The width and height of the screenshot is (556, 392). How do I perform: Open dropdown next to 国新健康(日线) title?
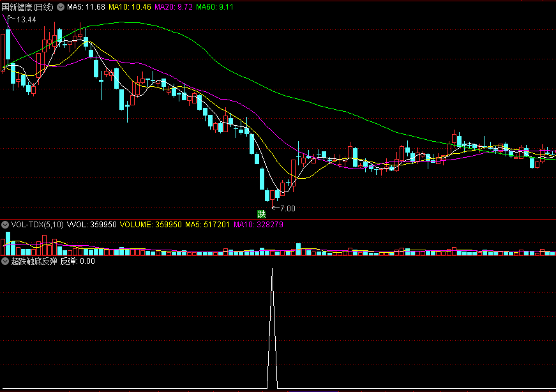click(x=61, y=7)
